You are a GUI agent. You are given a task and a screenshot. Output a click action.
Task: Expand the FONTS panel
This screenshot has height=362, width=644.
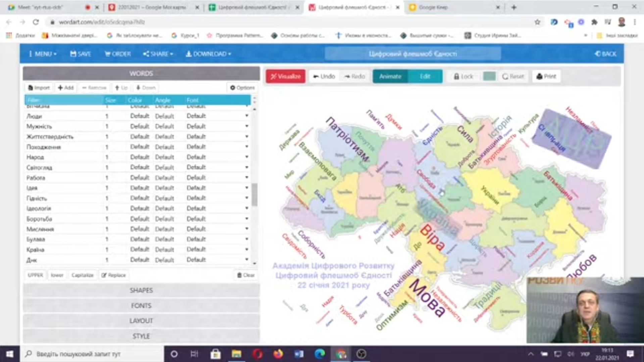tap(141, 306)
